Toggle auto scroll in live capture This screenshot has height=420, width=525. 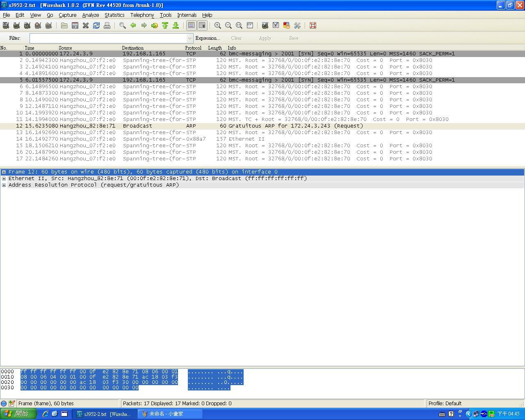[x=202, y=25]
